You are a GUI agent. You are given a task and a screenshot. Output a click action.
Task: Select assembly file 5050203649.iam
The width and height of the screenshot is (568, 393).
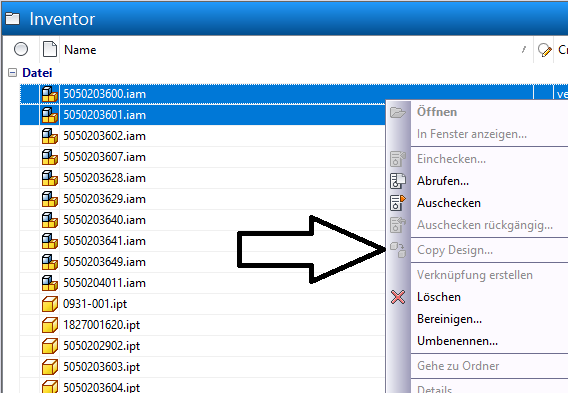(105, 262)
